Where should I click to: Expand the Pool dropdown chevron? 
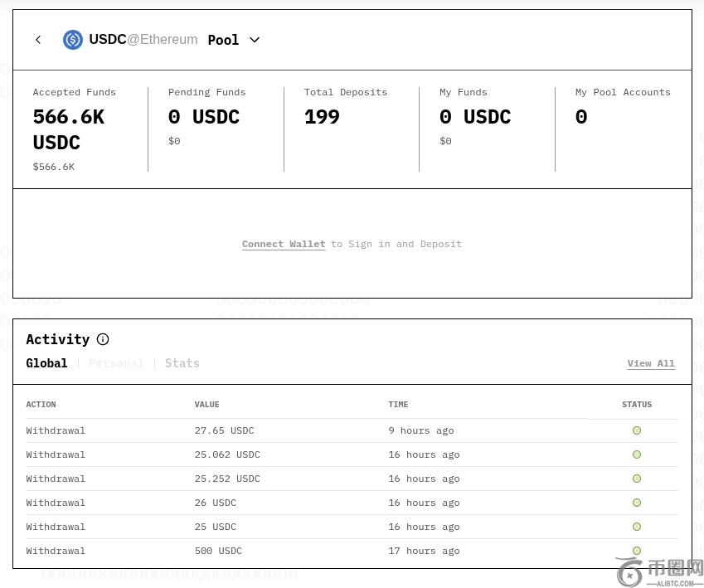click(255, 40)
